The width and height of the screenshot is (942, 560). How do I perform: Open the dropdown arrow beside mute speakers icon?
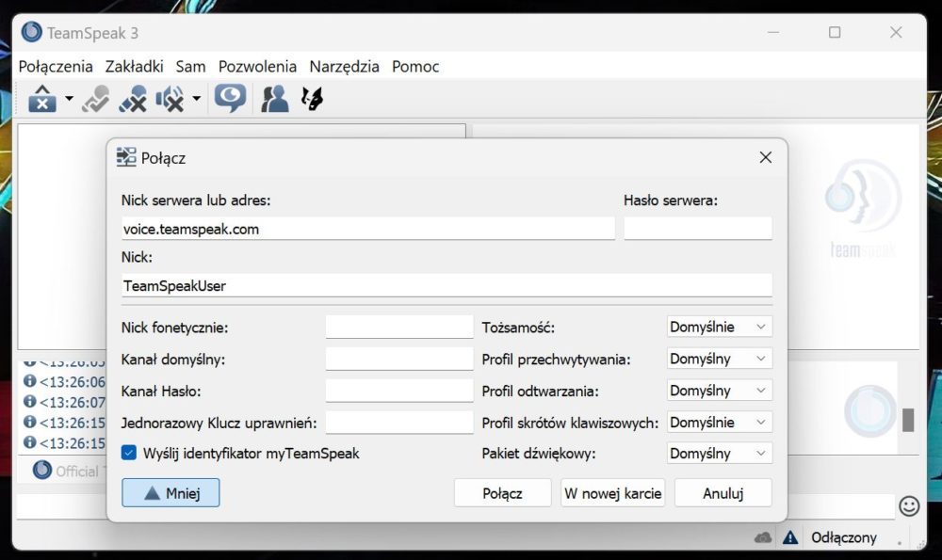(197, 99)
